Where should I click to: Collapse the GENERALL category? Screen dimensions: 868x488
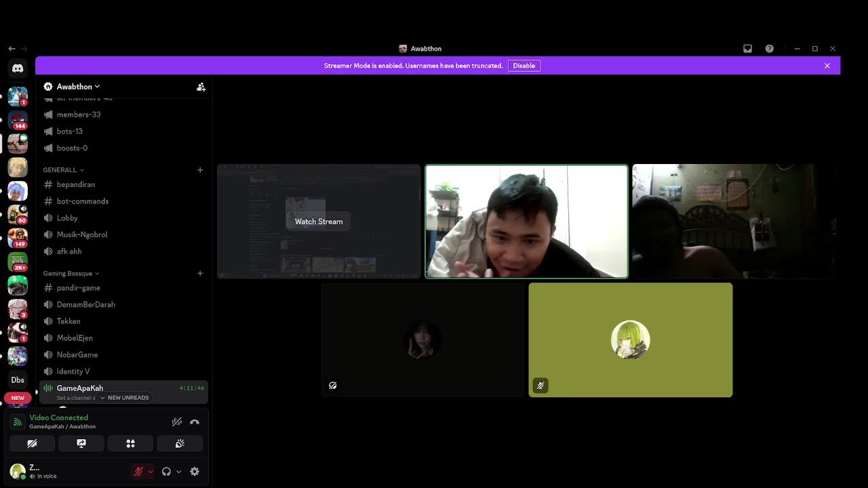64,170
